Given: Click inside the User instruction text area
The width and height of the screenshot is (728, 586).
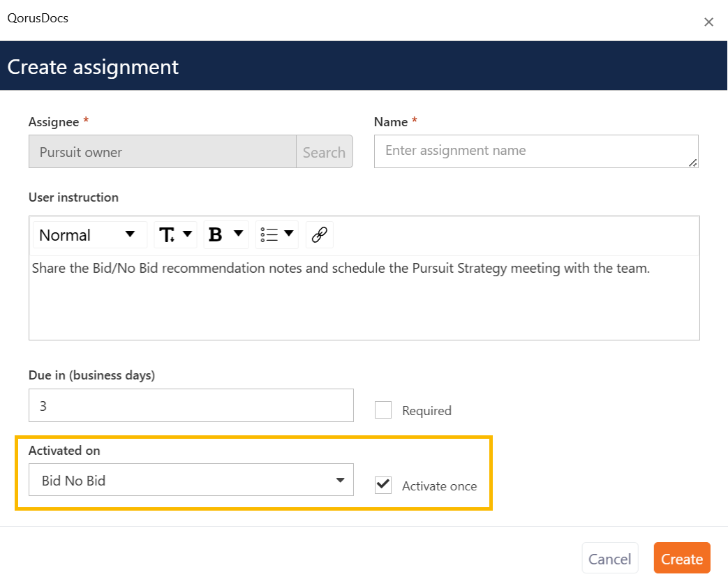Looking at the screenshot, I should [364, 297].
